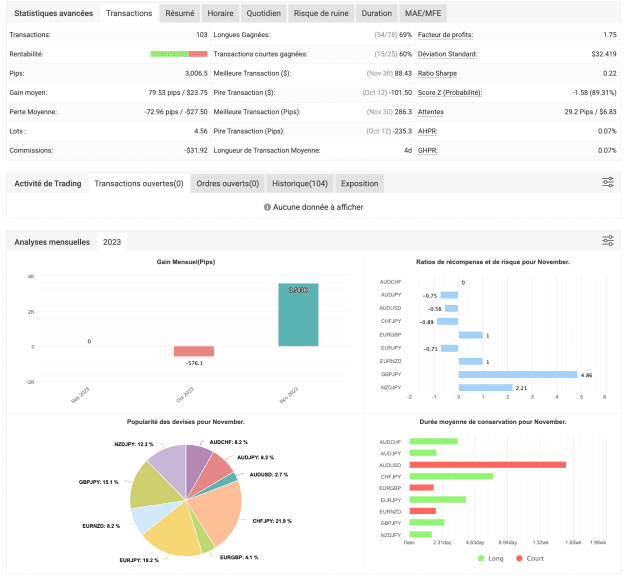Screen dimensions: 625x576
Task: Click the GHPR label
Action: 428,151
